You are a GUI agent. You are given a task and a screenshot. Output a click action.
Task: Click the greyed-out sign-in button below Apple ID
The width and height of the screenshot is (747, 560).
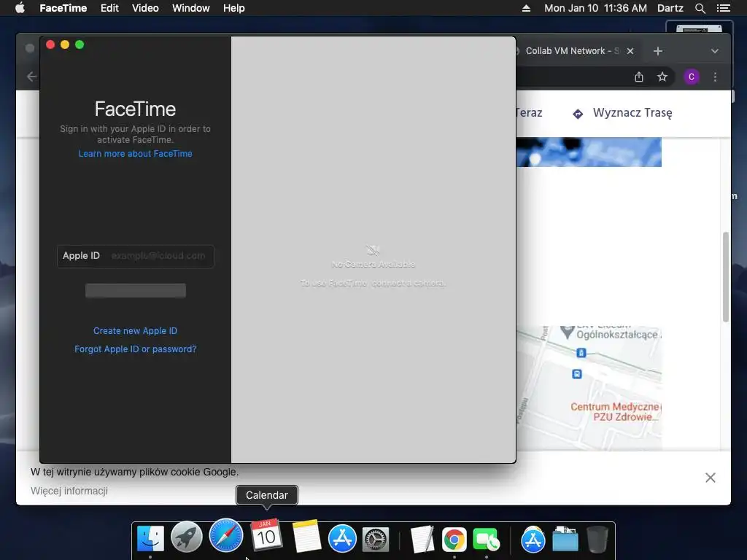point(135,290)
